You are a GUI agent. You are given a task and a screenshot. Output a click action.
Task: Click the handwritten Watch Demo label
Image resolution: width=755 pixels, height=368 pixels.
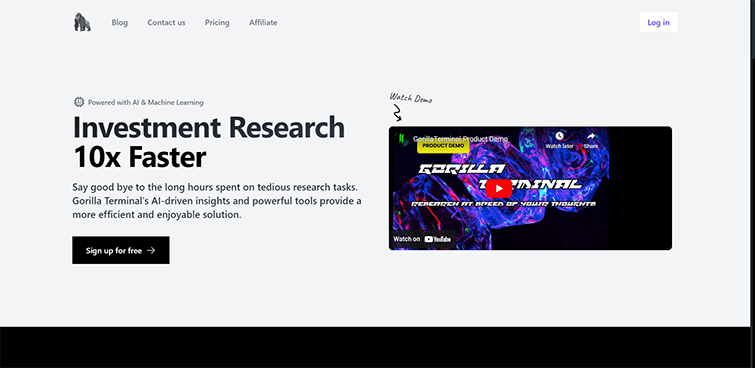click(x=411, y=98)
